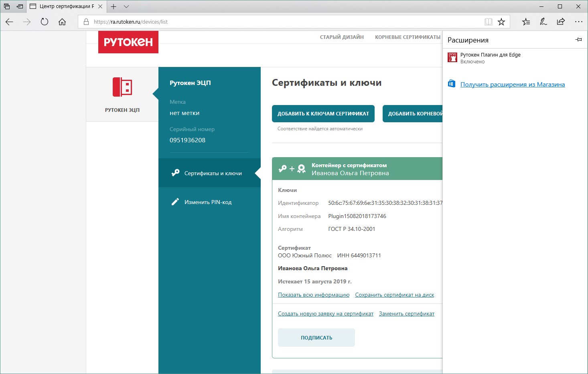Viewport: 588px width, 374px height.
Task: Click container name Plugin15082018173746
Action: tap(357, 216)
